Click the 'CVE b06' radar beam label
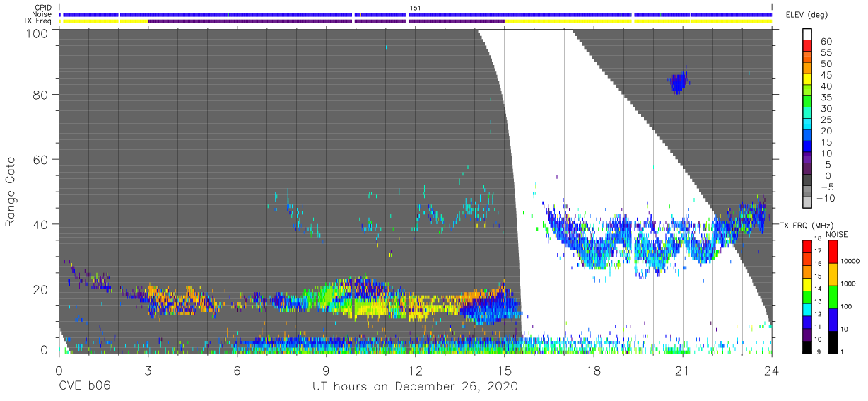 83,387
